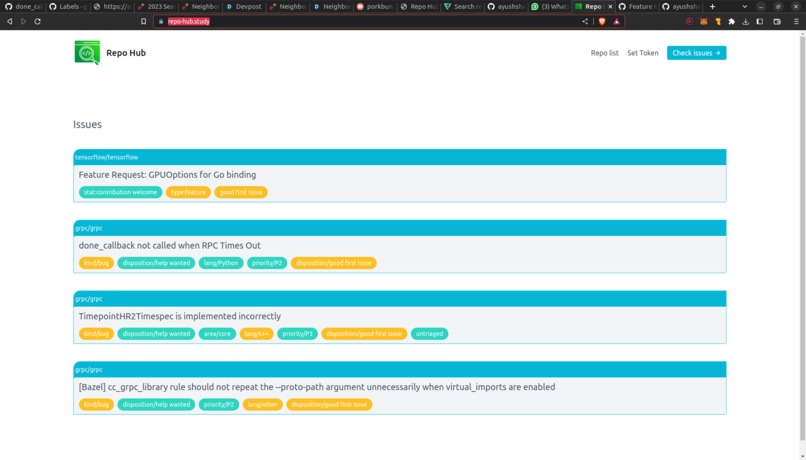This screenshot has width=806, height=460.
Task: Open the Bazel cc_grpc_library rule issue
Action: coord(317,387)
